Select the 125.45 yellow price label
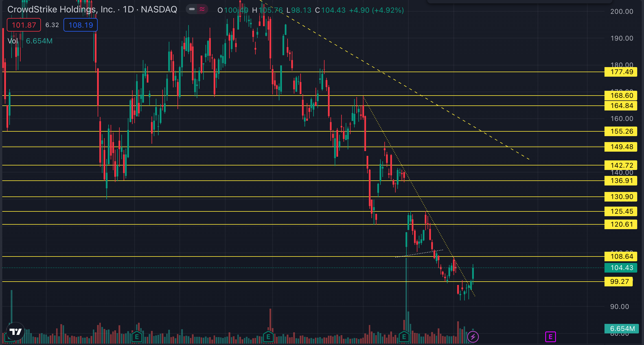The image size is (644, 345). tap(621, 211)
